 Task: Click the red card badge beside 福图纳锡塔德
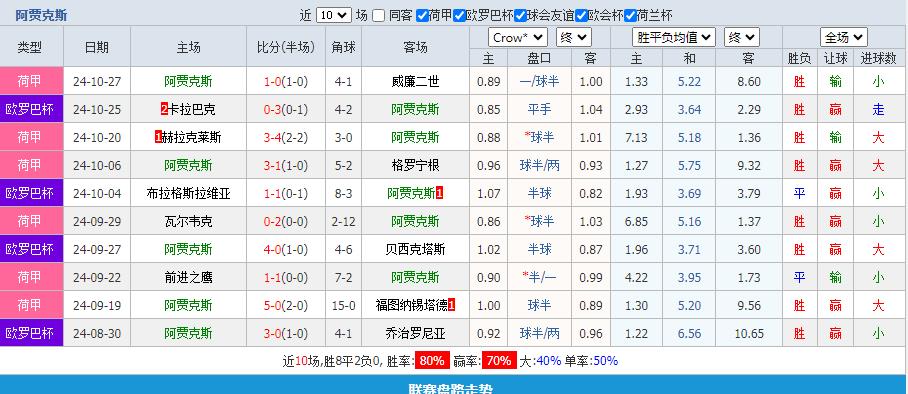coord(452,305)
